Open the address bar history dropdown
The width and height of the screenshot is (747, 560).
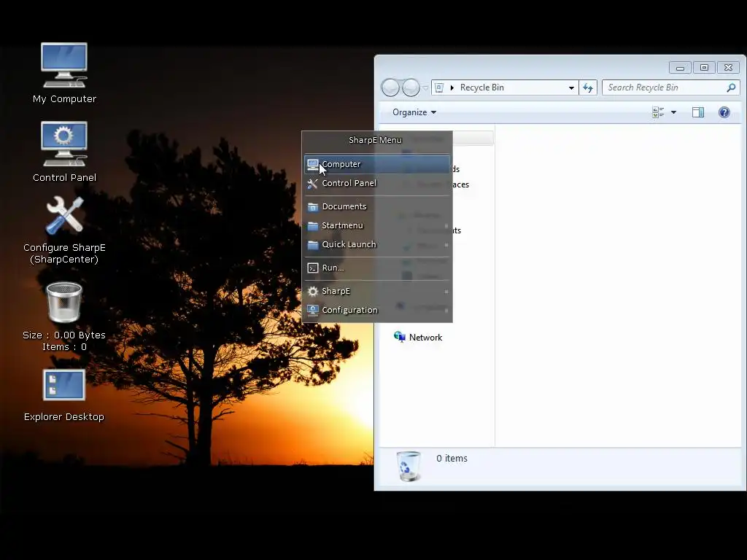click(571, 87)
